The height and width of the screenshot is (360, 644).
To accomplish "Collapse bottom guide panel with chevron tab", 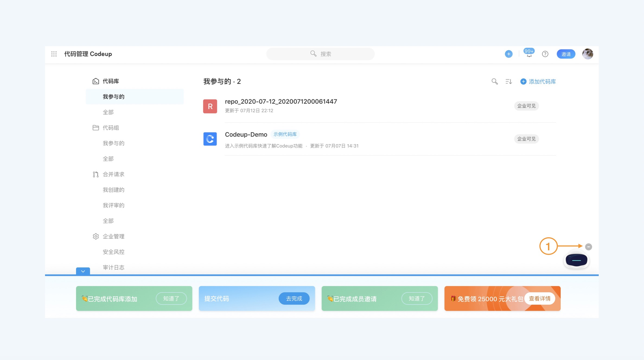I will click(83, 271).
